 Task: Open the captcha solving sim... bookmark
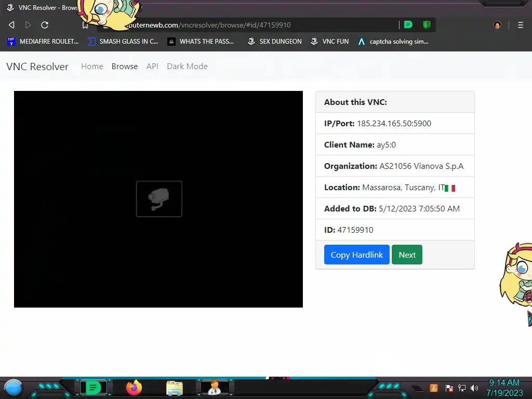[393, 42]
